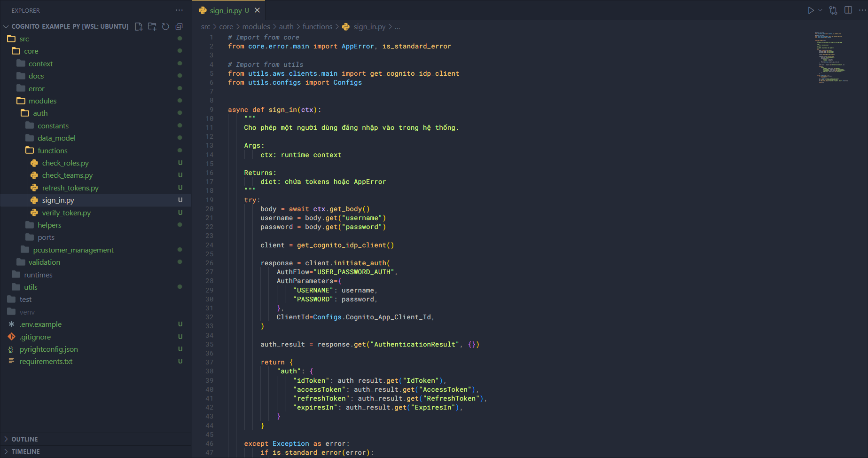Viewport: 868px width, 458px height.
Task: Select the sign_in.py editor tab
Action: click(x=226, y=10)
